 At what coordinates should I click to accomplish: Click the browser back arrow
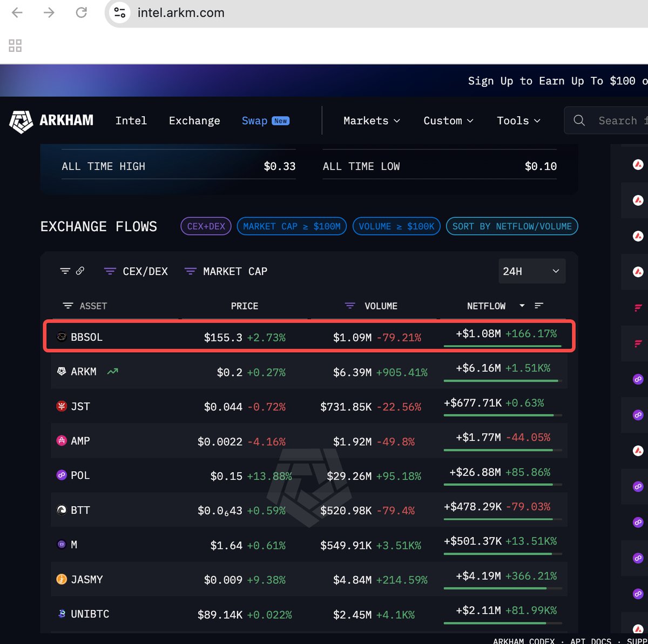pyautogui.click(x=17, y=12)
